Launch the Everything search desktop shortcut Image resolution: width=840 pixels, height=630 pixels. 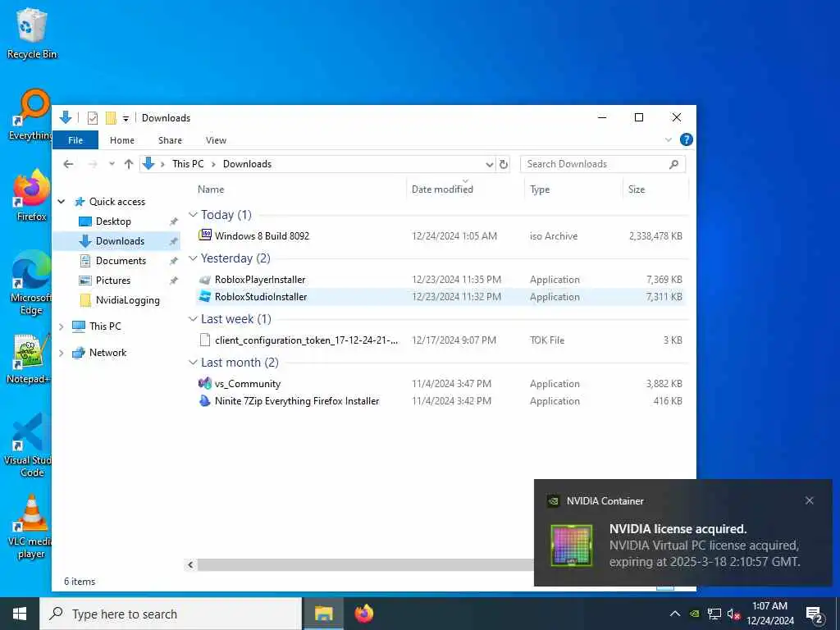click(x=30, y=115)
